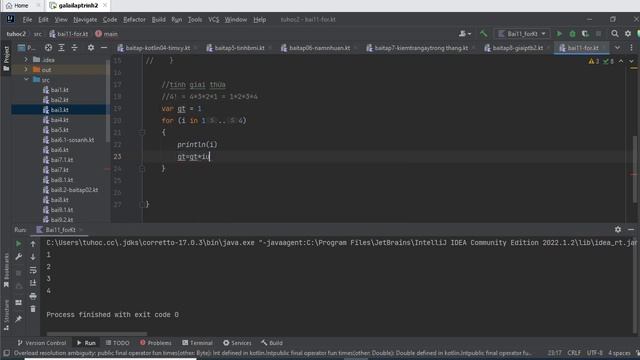This screenshot has height=360, width=640.
Task: Open the Build tool window
Action: pyautogui.click(x=272, y=343)
